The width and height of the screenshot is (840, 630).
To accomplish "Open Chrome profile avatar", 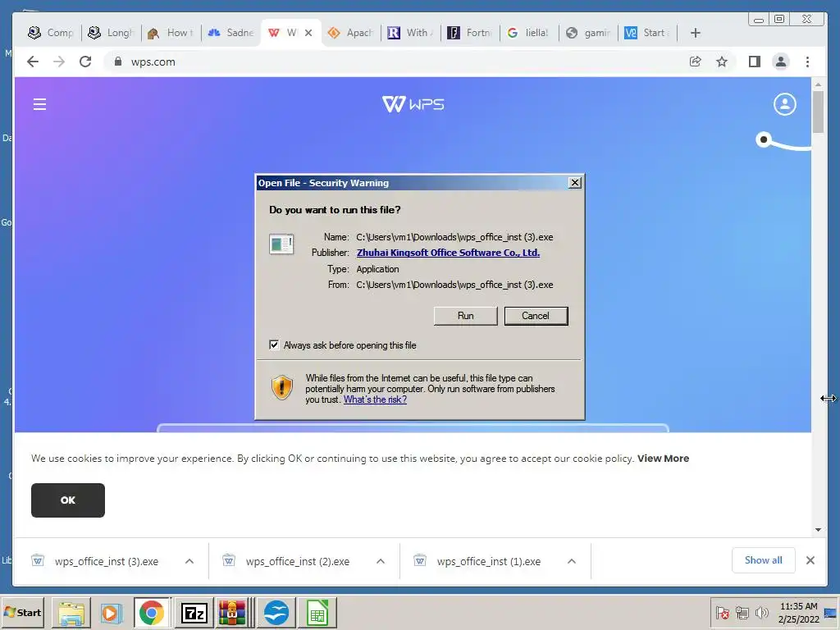I will pyautogui.click(x=781, y=62).
